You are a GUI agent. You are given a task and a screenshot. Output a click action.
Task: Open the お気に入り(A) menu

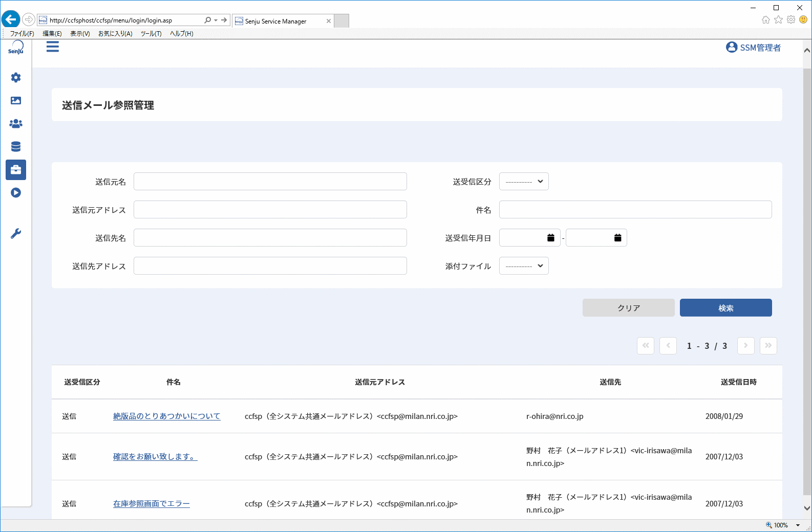click(x=115, y=34)
